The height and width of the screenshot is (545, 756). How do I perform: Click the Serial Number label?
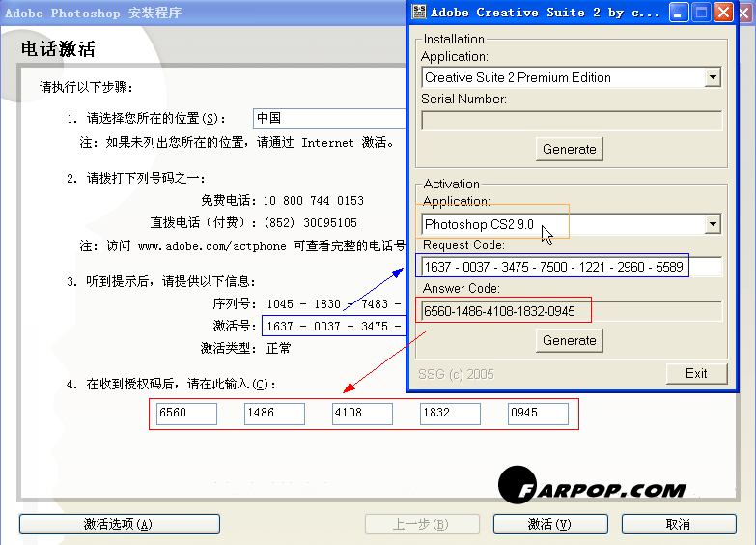463,99
